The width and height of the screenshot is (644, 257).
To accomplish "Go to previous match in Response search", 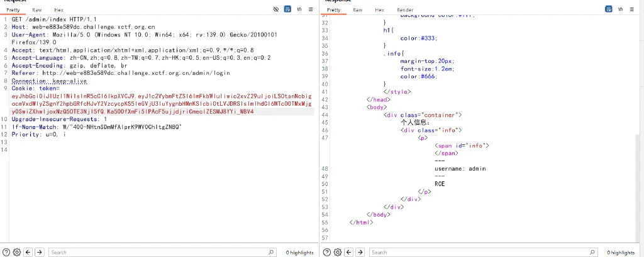I will pyautogui.click(x=348, y=252).
